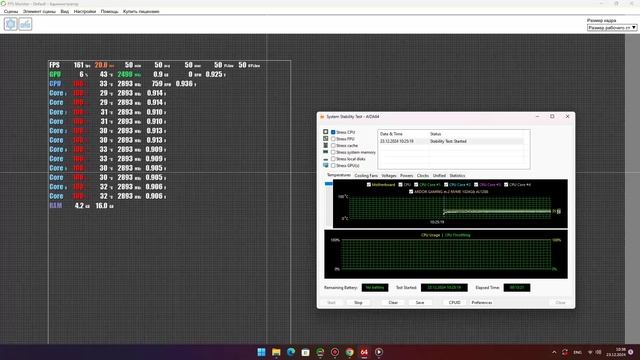
Task: Toggle the CPU Core #4 graph checkbox
Action: [x=506, y=184]
